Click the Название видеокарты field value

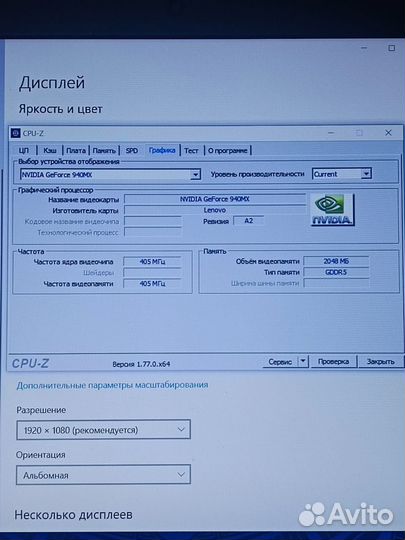pyautogui.click(x=215, y=199)
